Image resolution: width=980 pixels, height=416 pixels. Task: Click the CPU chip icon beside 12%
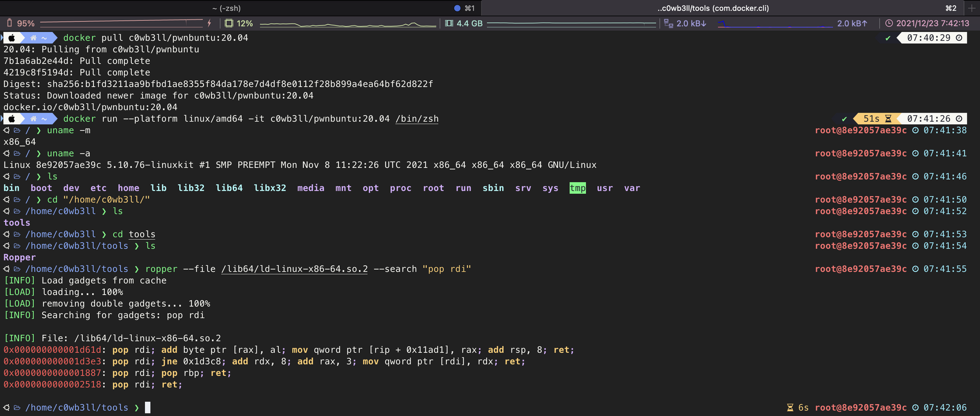(x=229, y=23)
